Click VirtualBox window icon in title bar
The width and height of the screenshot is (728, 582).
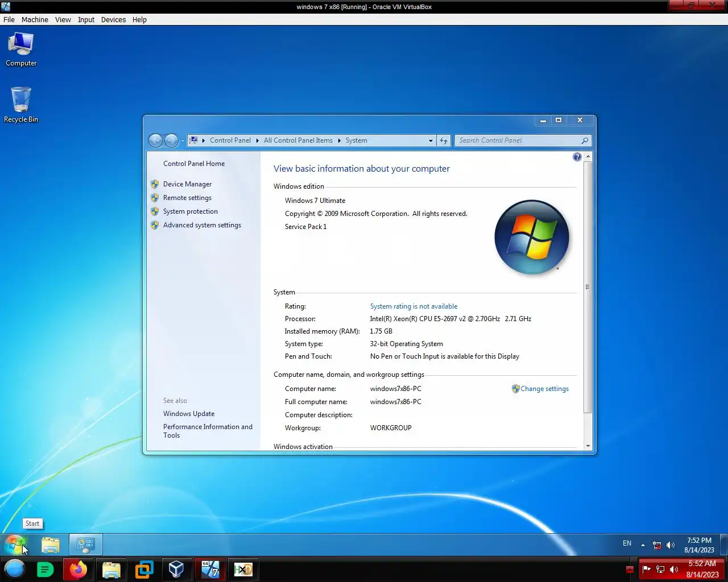[x=6, y=7]
